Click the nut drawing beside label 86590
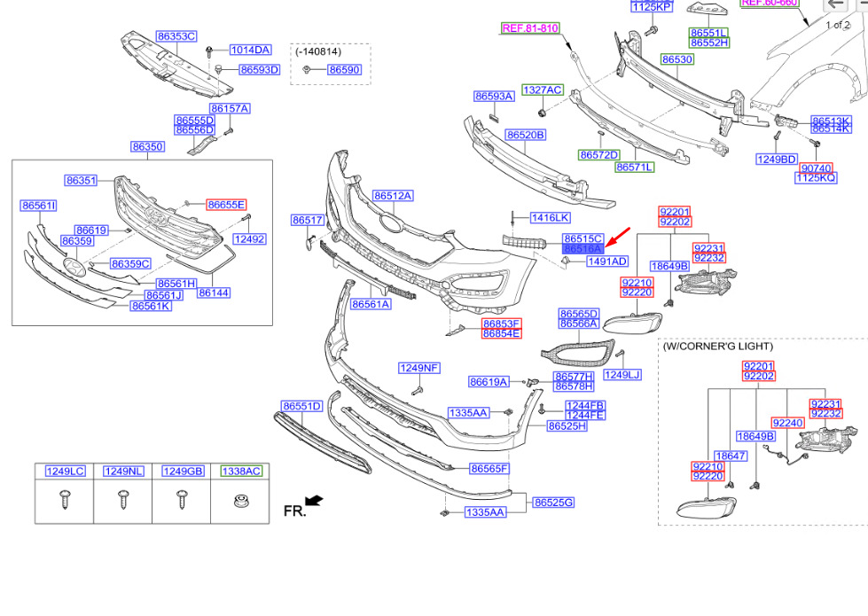The image size is (868, 616). pyautogui.click(x=306, y=69)
